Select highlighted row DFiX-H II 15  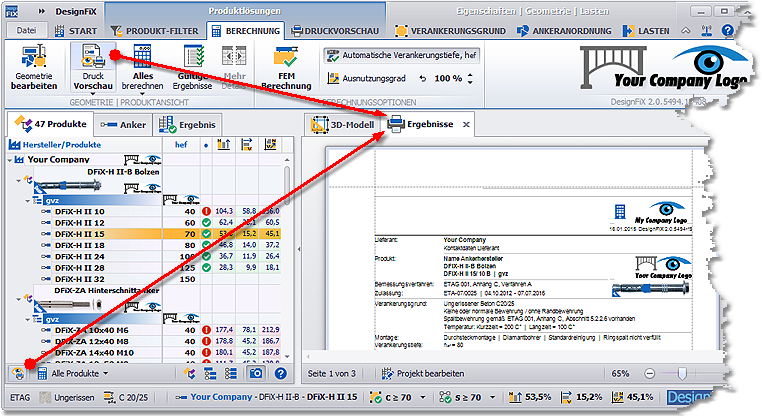(143, 234)
